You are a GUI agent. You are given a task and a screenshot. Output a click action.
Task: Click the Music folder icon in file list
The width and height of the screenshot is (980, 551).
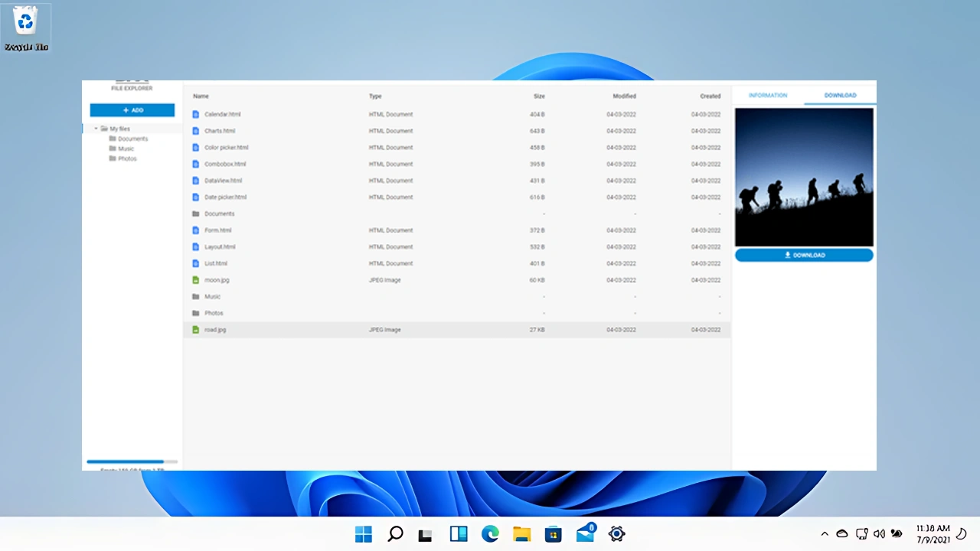tap(196, 297)
